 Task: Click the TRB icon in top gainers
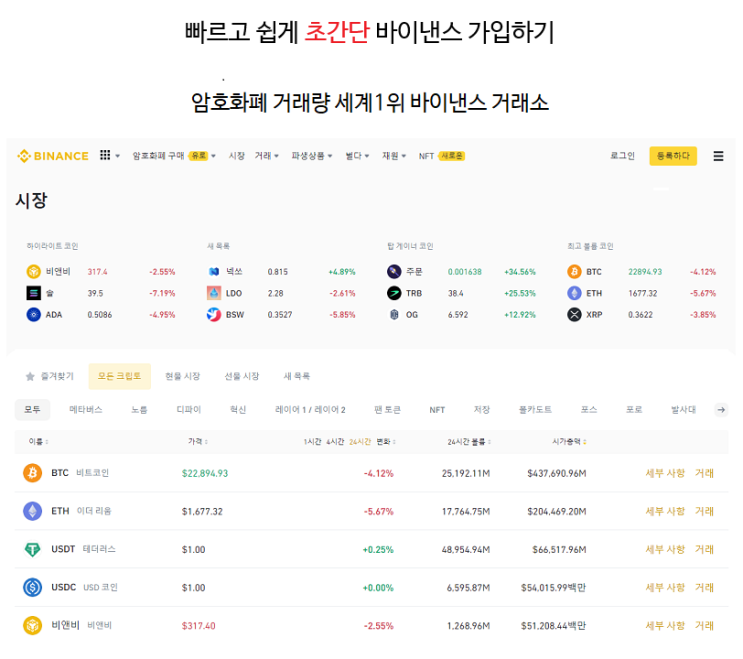394,293
